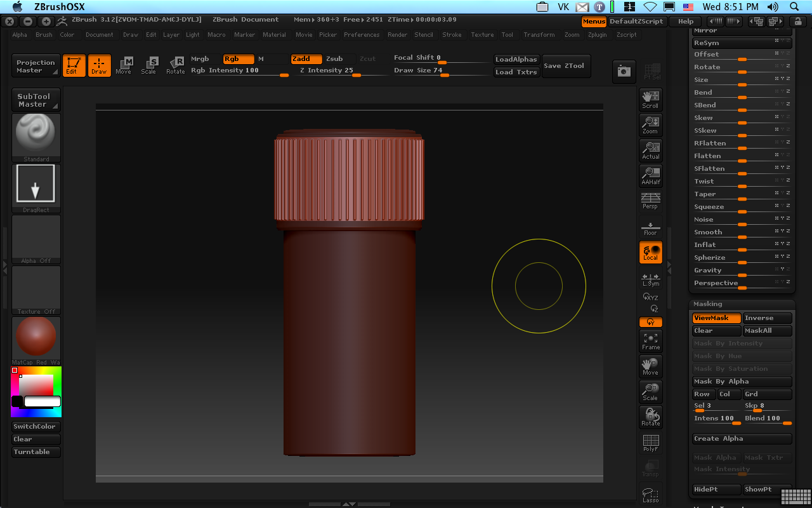Viewport: 812px width, 508px height.
Task: Click the AAHalf view icon
Action: [650, 175]
